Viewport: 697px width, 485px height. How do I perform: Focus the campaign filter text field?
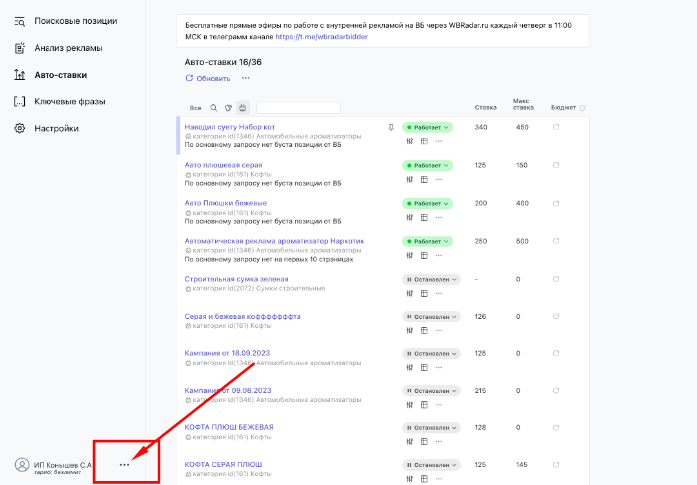pos(298,108)
